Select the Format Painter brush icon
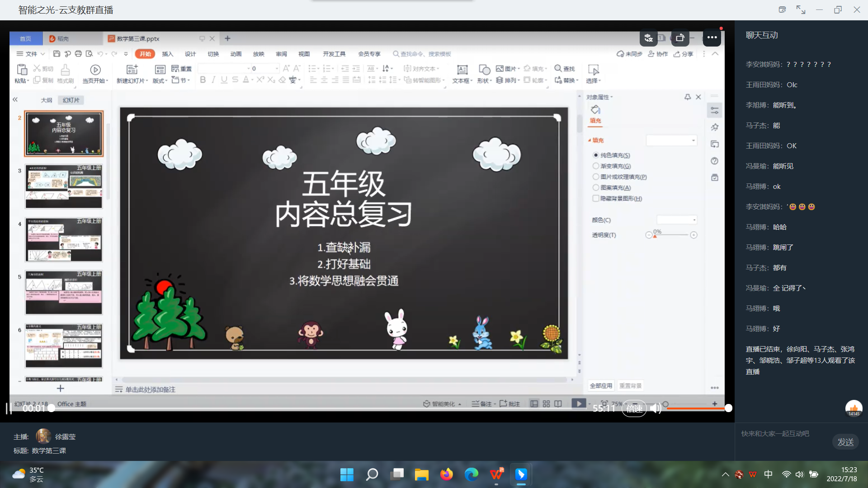This screenshot has height=488, width=868. [x=65, y=70]
